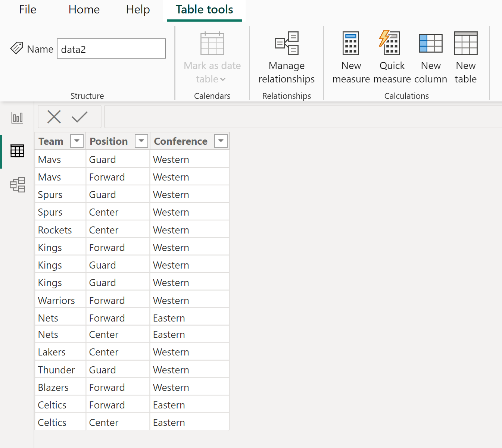The width and height of the screenshot is (502, 448).
Task: Switch to the Table view sidebar icon
Action: tap(17, 151)
